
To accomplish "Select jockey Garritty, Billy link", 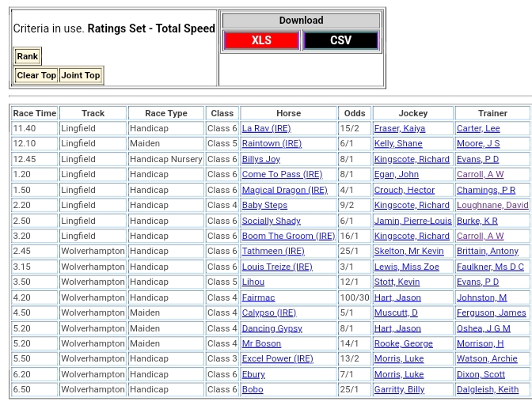I will tap(399, 390).
